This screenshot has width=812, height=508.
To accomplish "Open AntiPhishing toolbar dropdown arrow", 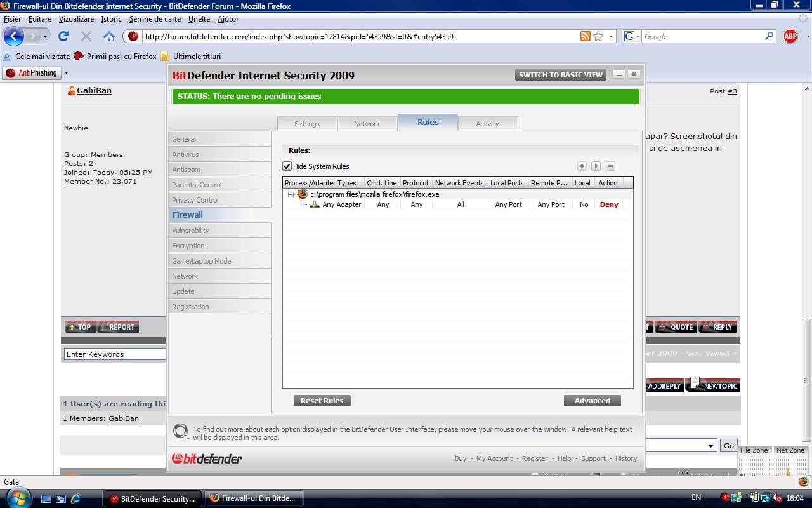I will coord(66,73).
